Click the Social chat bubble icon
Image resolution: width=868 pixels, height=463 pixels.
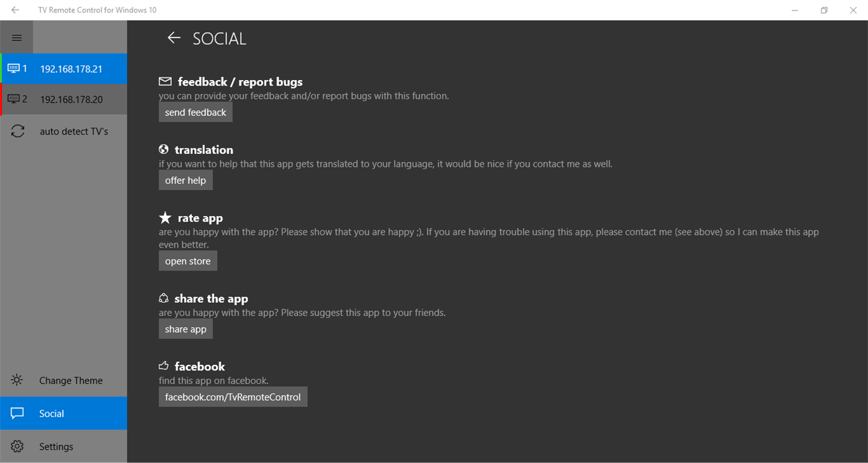[x=16, y=413]
